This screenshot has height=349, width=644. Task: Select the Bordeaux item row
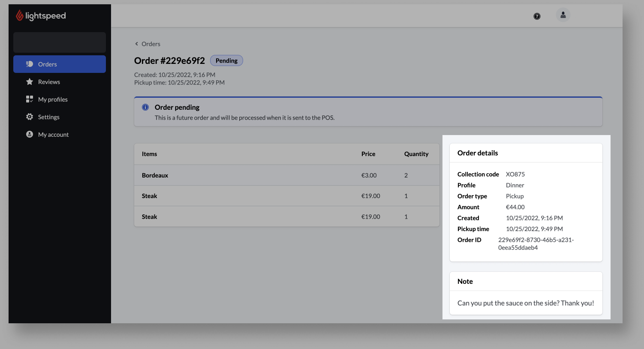pyautogui.click(x=155, y=175)
